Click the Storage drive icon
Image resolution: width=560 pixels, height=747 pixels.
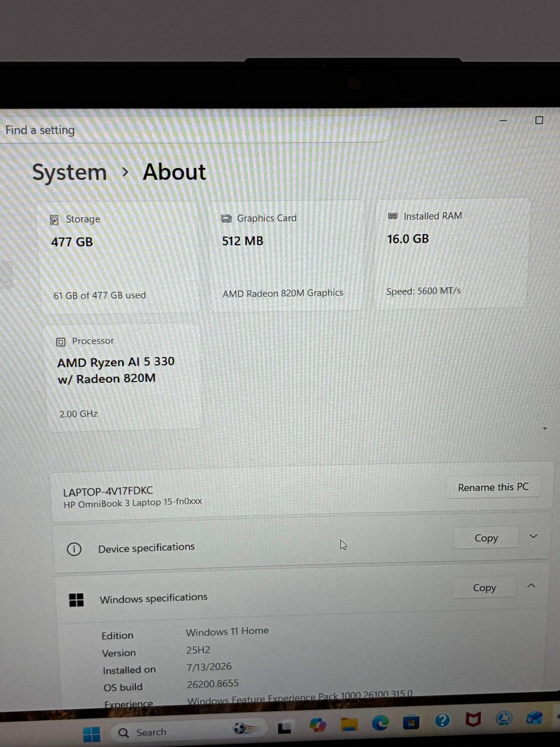[54, 219]
